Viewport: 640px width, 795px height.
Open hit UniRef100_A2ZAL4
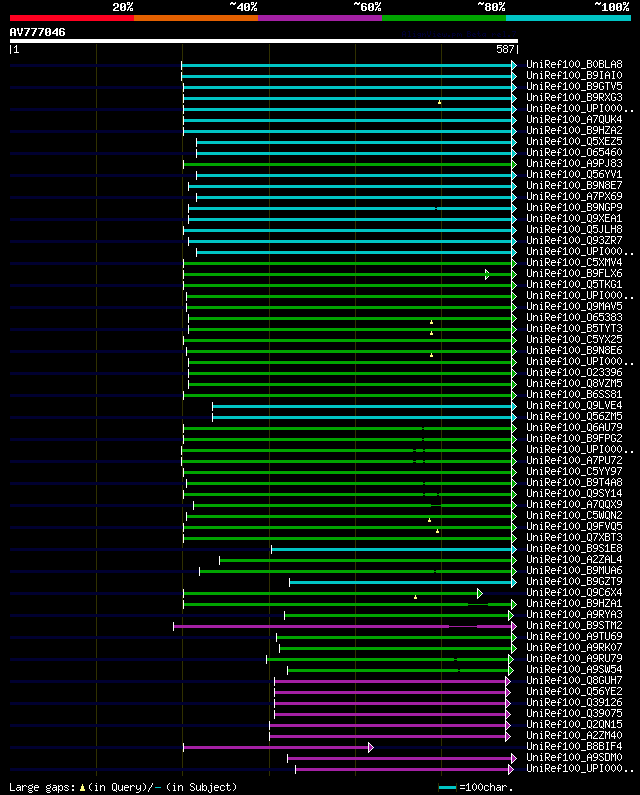[574, 560]
